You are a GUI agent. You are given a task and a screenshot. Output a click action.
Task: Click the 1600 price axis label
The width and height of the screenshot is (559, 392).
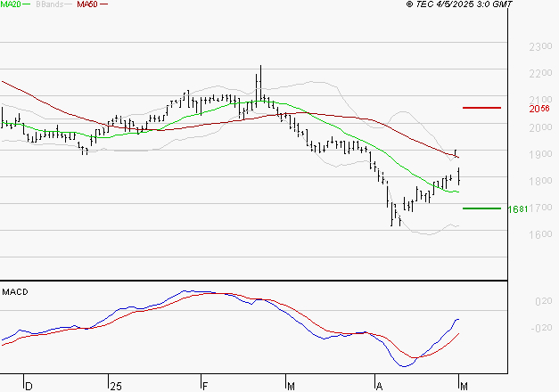(x=540, y=234)
